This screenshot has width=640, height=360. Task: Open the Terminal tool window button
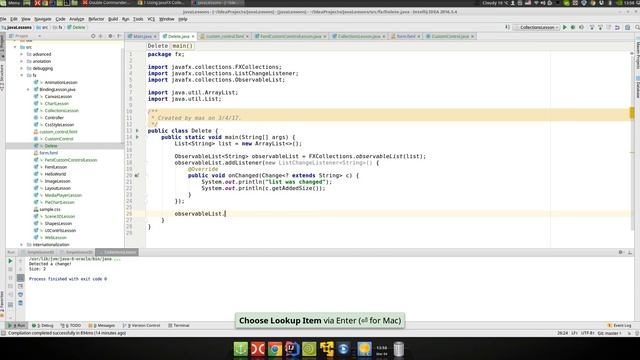(179, 325)
